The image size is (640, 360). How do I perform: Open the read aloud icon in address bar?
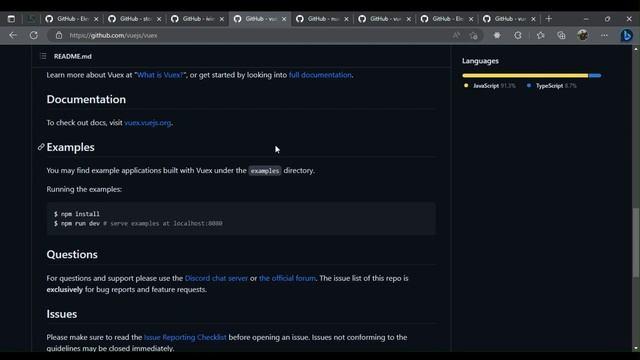point(456,36)
